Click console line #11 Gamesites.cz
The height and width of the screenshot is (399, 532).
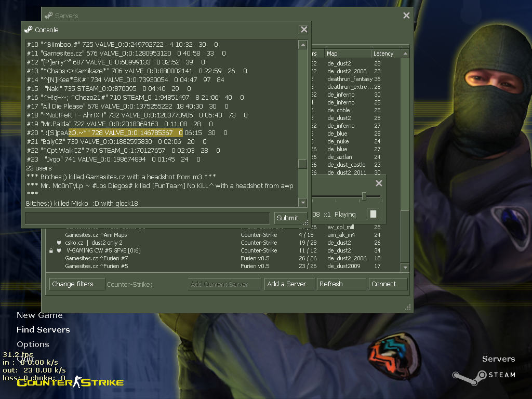point(126,54)
